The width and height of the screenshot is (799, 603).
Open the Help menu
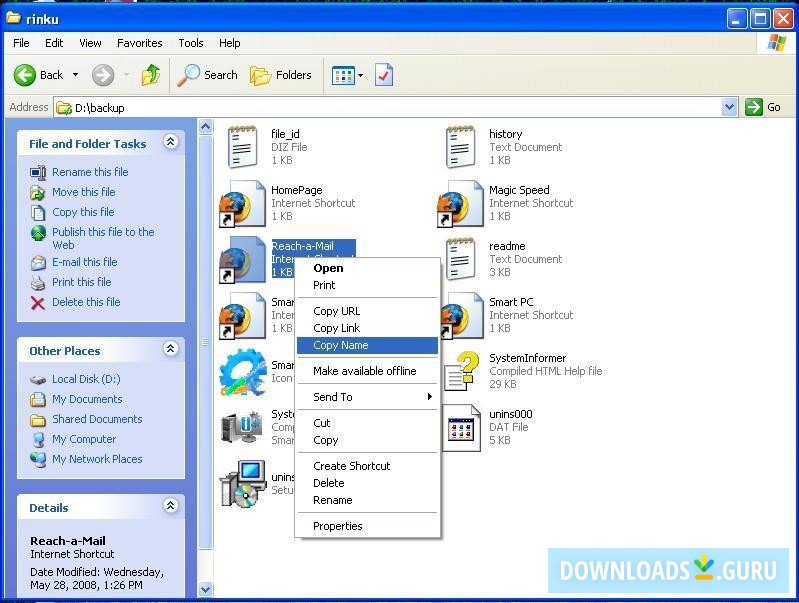click(229, 43)
